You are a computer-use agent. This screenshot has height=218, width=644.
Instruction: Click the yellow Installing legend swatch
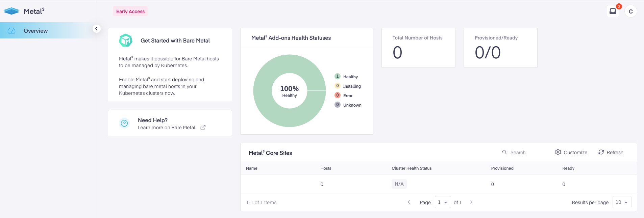(x=338, y=86)
